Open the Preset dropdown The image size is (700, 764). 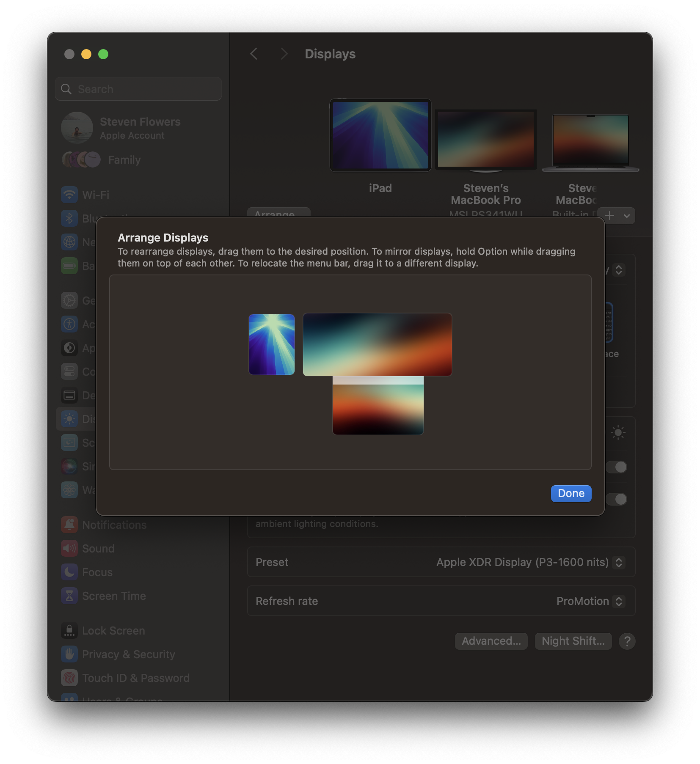[x=618, y=562]
